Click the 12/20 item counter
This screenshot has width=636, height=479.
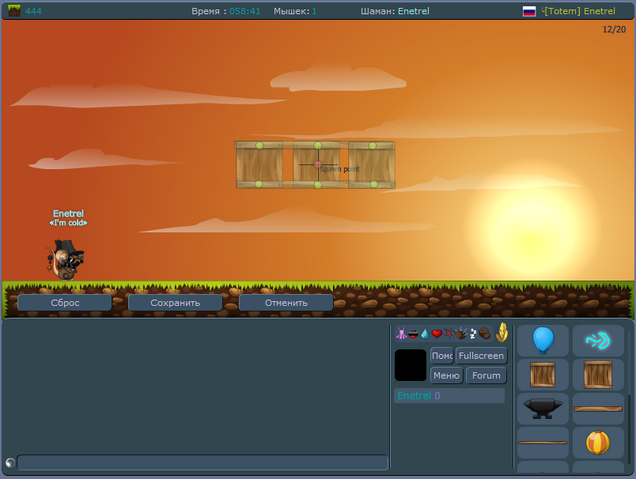pyautogui.click(x=614, y=30)
